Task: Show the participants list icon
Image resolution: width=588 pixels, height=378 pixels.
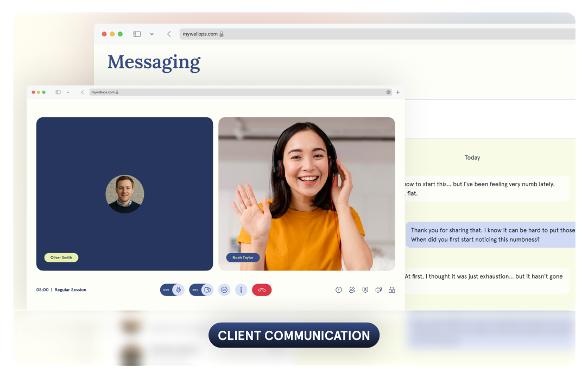Action: coord(352,290)
